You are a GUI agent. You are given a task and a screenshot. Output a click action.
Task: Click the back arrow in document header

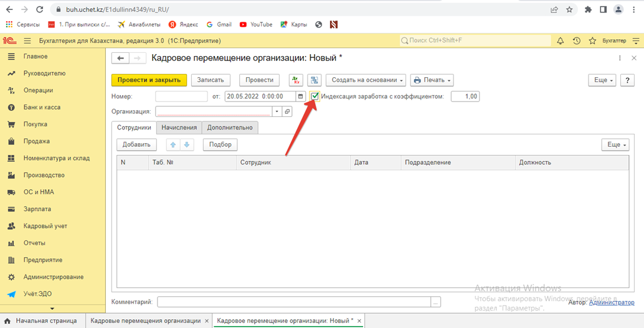[120, 58]
